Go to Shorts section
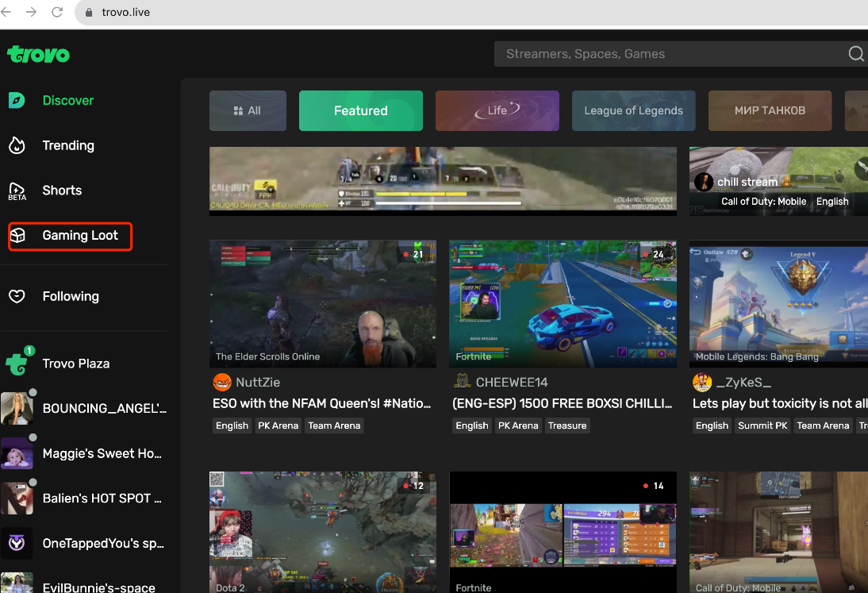 pyautogui.click(x=62, y=191)
